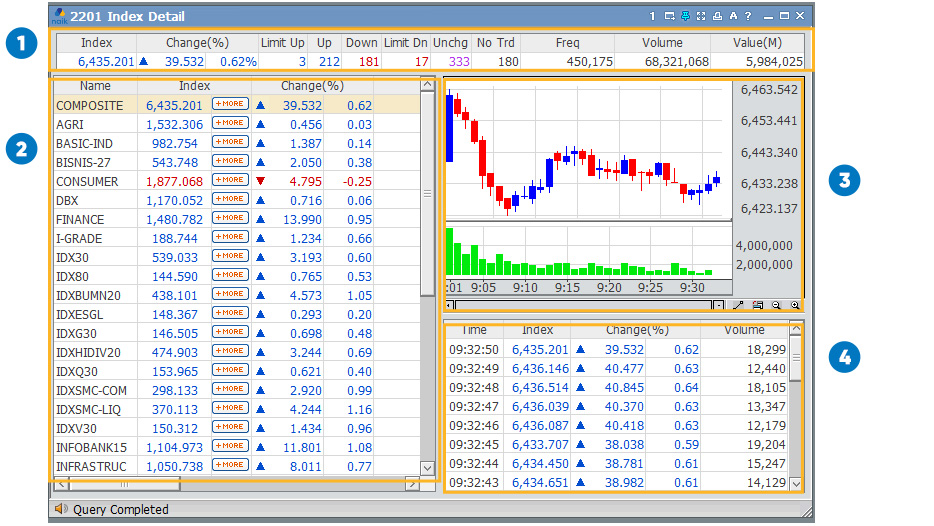Open chart settings icon below the chart
The image size is (934, 526).
coord(758,305)
